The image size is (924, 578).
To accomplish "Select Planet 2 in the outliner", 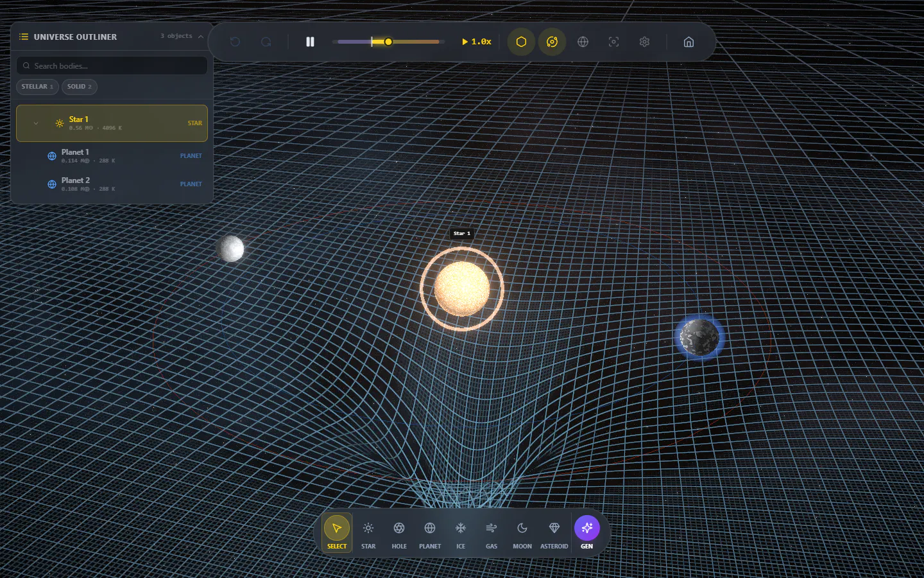I will pyautogui.click(x=112, y=184).
